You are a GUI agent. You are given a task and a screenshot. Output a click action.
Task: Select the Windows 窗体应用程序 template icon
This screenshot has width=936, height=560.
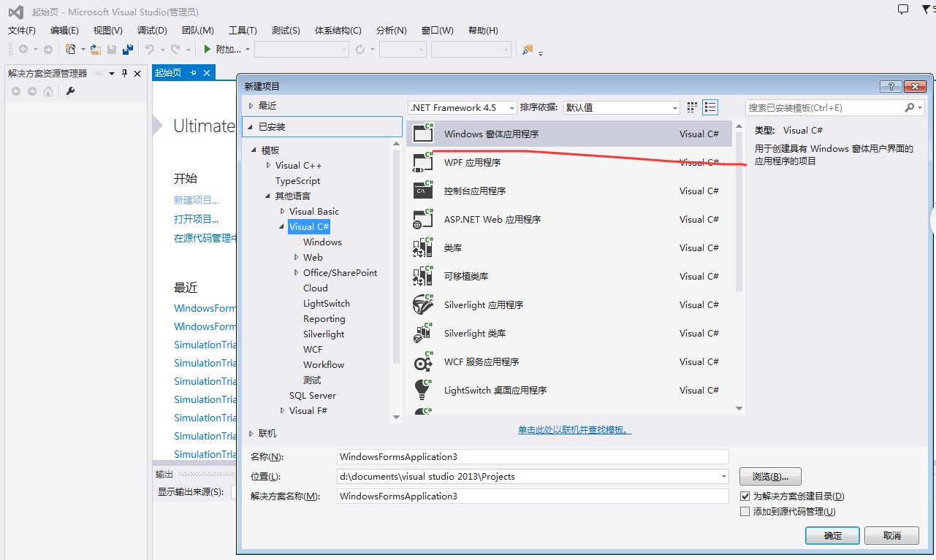click(x=422, y=133)
